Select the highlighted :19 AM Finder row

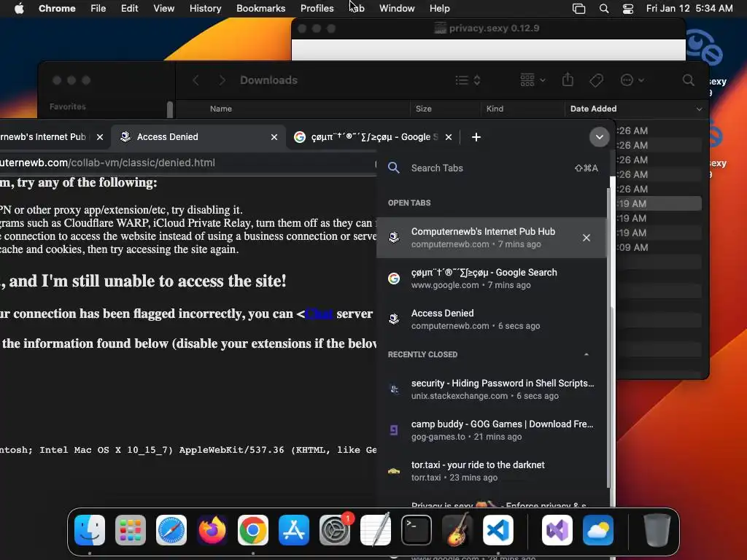tap(659, 204)
